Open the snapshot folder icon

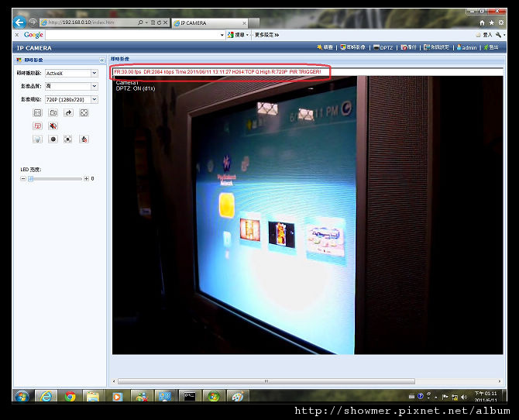pos(53,113)
